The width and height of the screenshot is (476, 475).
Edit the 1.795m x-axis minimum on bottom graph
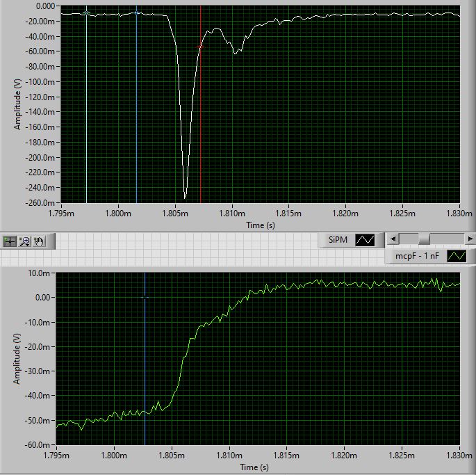(56, 456)
